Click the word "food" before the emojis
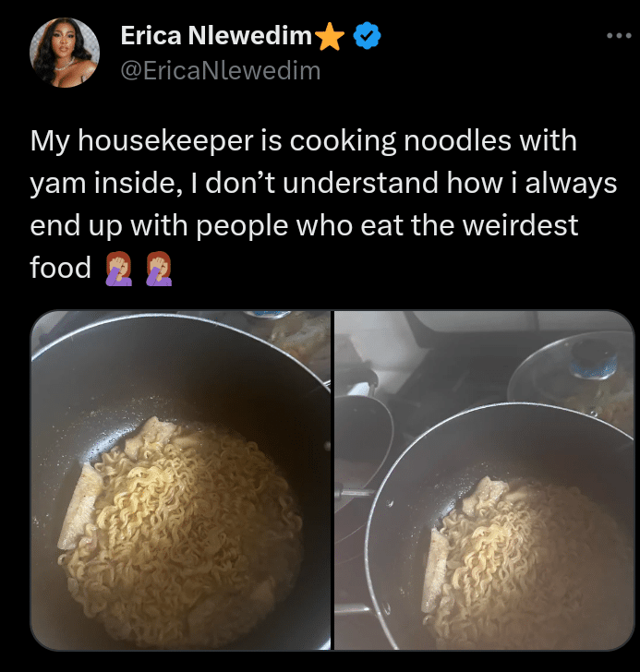640x672 pixels. (60, 268)
